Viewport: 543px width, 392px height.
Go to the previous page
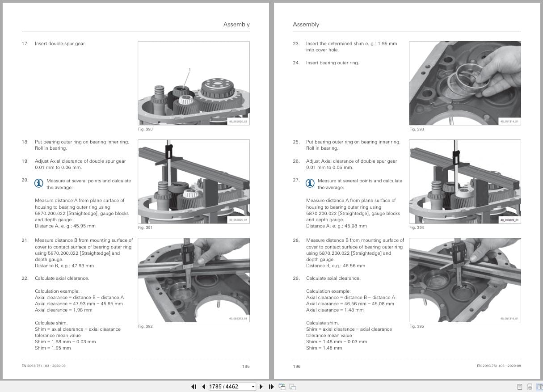click(x=204, y=387)
